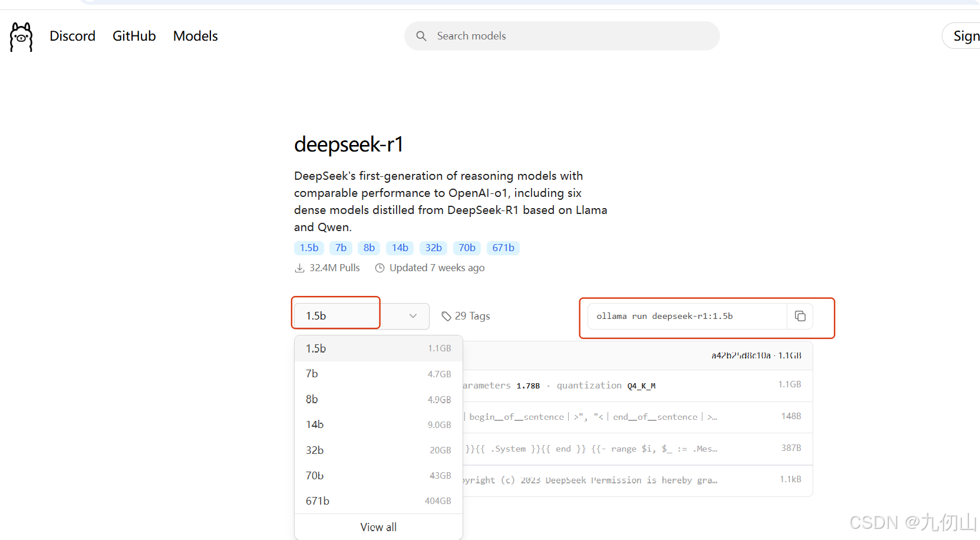This screenshot has height=540, width=980.
Task: Select the 7b blue tag pill
Action: pyautogui.click(x=341, y=248)
